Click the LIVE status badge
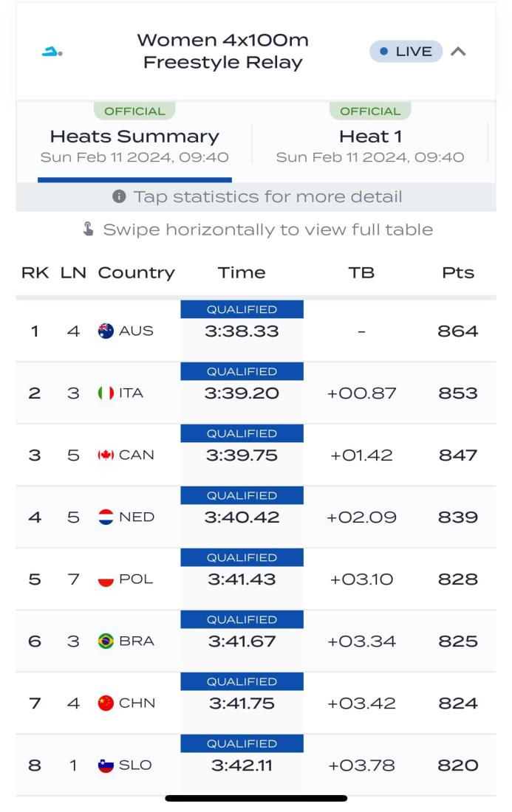512x812 pixels. [x=406, y=52]
